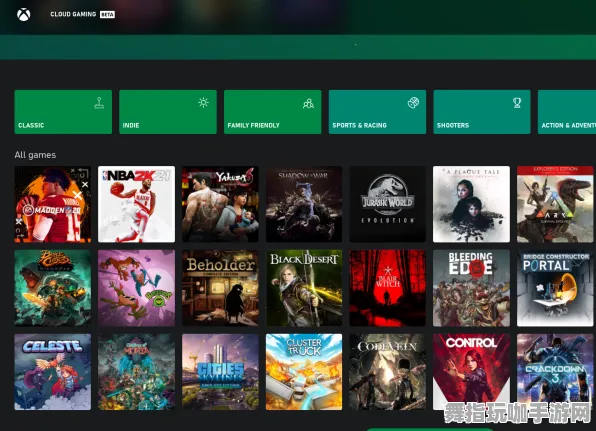Open the Children of Morta game tile
Screen dimensions: 596x431
(x=136, y=372)
